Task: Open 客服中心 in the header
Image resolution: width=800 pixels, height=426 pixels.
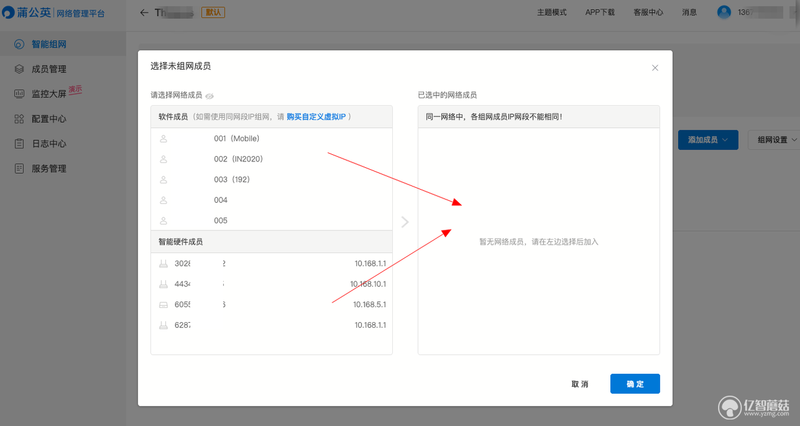Action: (x=648, y=12)
